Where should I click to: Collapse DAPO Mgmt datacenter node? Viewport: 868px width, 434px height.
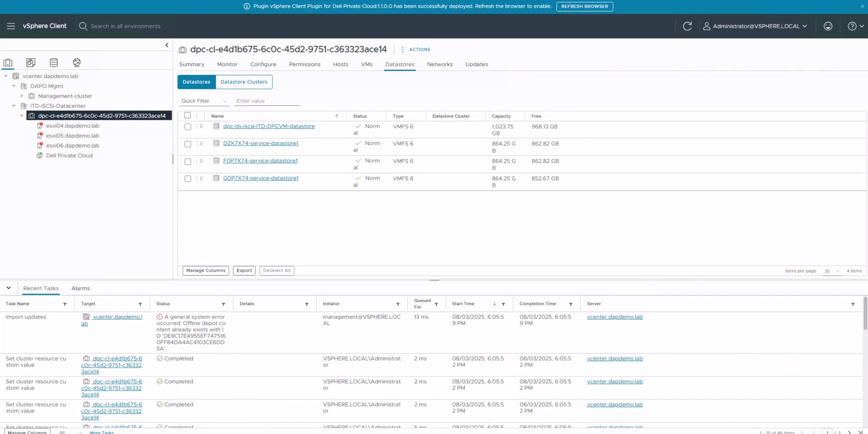tap(14, 86)
